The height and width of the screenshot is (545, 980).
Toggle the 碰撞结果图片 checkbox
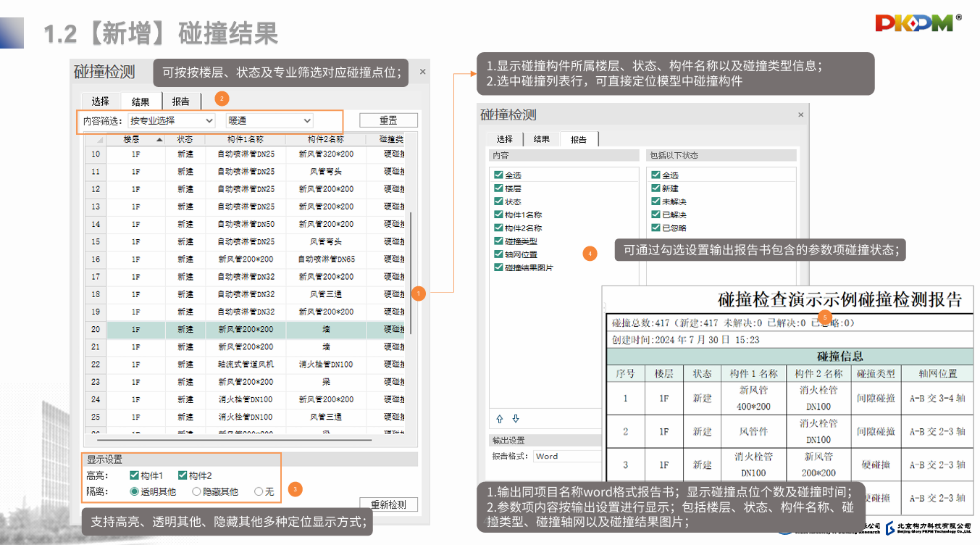coord(498,267)
